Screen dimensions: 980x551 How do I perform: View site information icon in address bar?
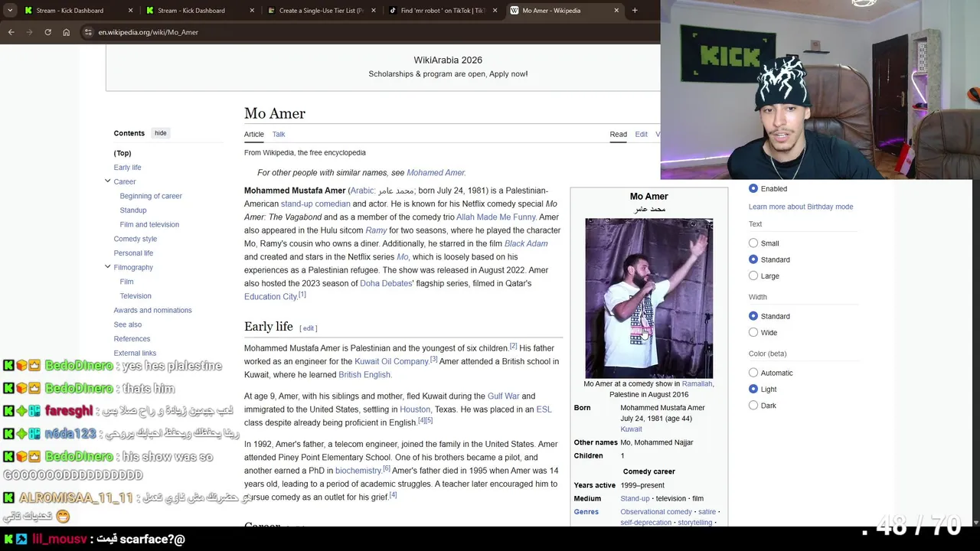point(88,32)
